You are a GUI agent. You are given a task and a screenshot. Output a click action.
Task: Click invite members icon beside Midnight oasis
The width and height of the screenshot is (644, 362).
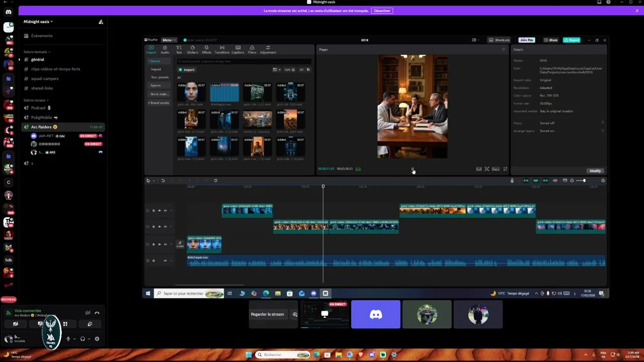tap(101, 22)
